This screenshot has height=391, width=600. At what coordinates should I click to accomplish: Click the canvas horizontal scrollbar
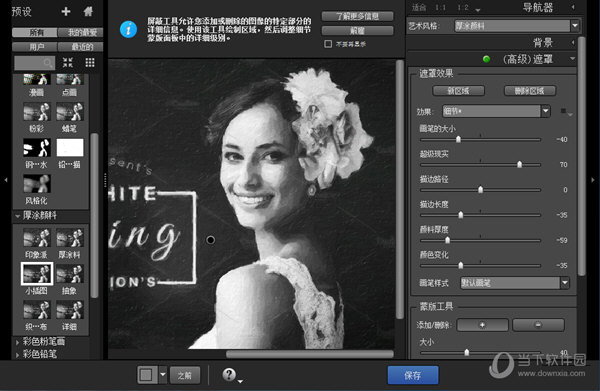[x=310, y=354]
